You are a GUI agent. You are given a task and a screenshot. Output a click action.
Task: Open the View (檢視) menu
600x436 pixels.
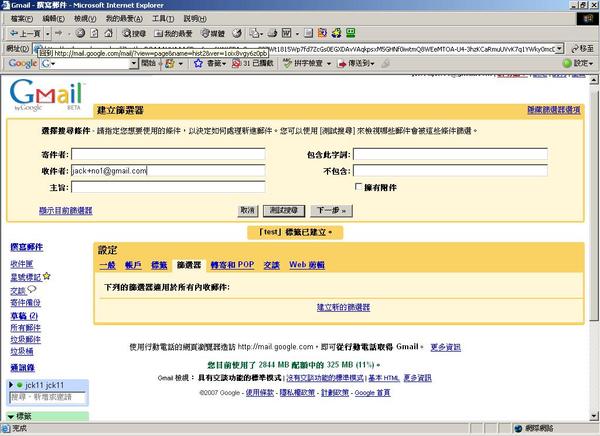(85, 18)
